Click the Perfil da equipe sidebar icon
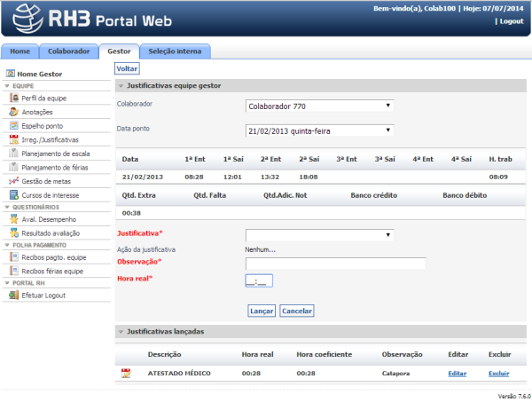 click(x=14, y=99)
